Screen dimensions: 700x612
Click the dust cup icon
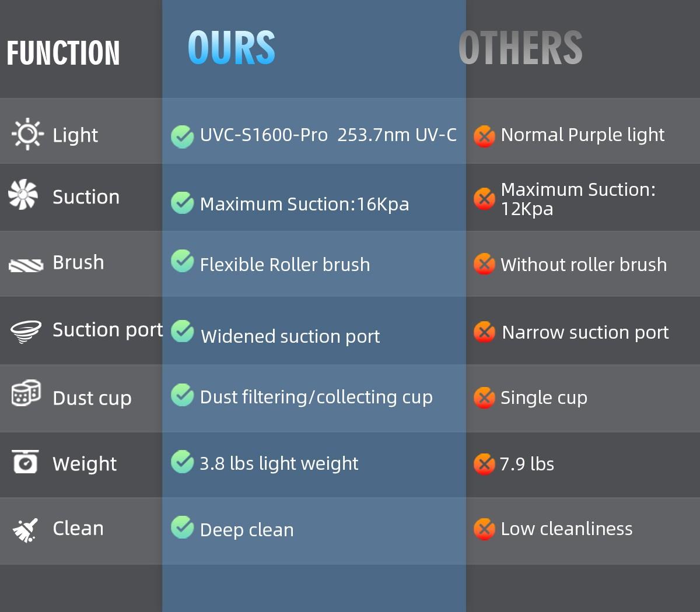26,393
